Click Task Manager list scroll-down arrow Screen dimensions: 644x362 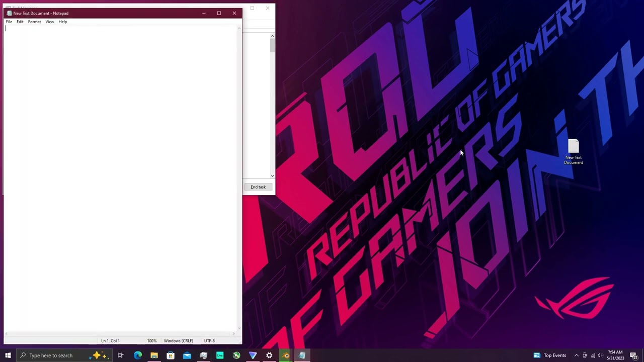pos(272,176)
